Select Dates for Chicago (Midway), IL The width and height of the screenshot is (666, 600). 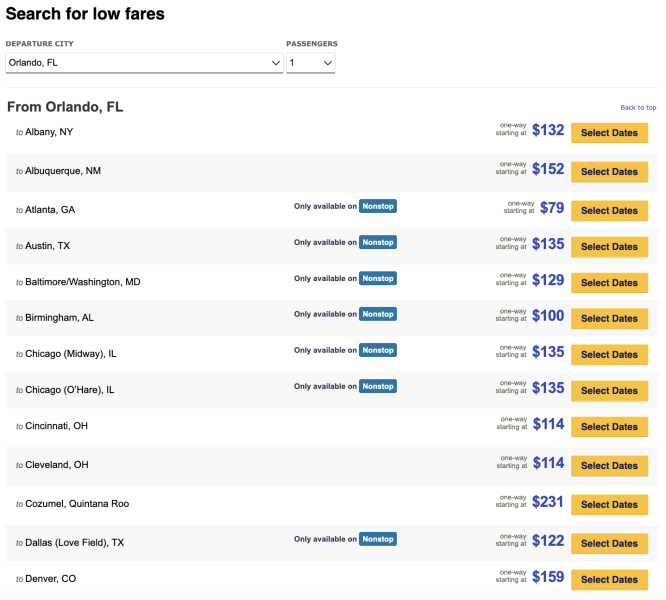tap(609, 355)
